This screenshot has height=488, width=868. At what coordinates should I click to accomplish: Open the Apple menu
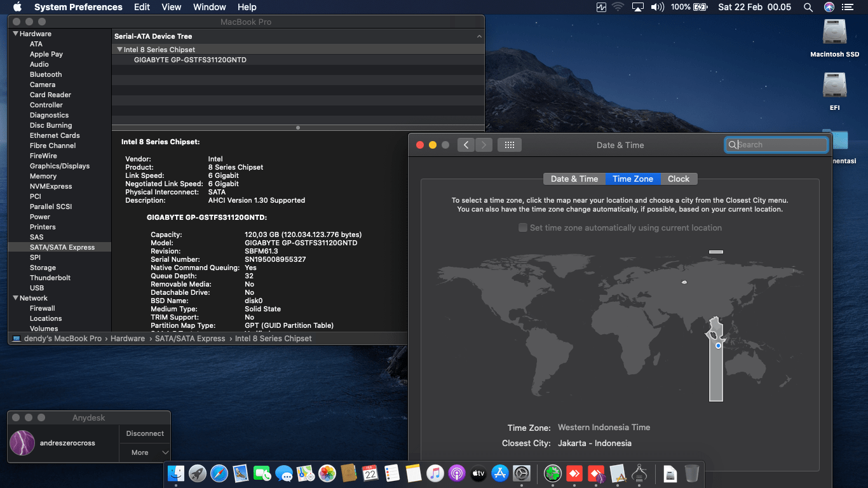[17, 7]
